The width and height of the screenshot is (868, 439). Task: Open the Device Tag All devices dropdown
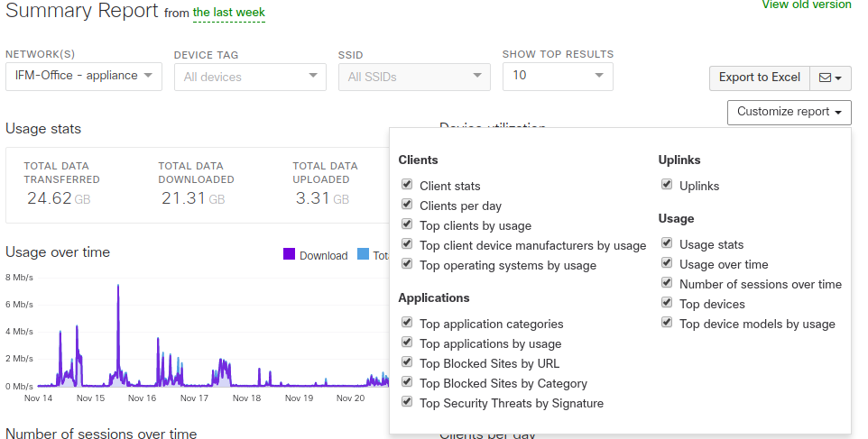(x=250, y=77)
